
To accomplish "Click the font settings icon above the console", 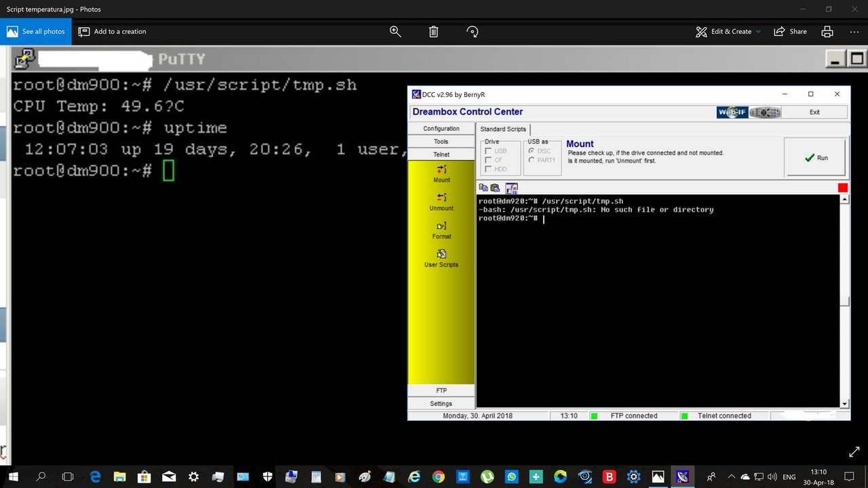I will point(511,188).
